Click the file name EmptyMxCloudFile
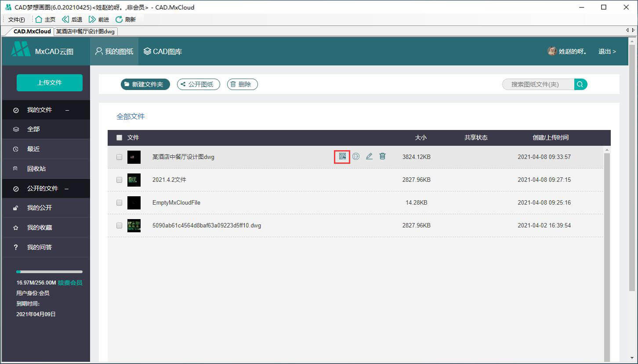Screen dimensions: 638x364 tap(176, 202)
